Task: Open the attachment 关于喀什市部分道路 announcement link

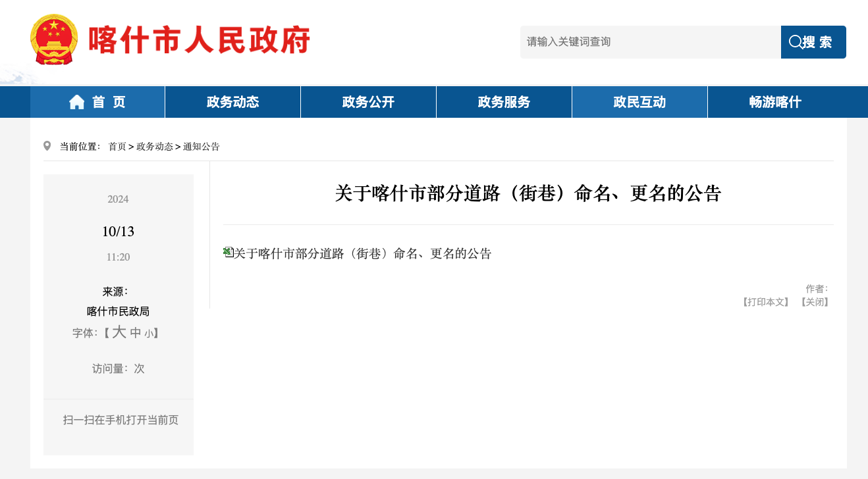Action: pos(362,253)
